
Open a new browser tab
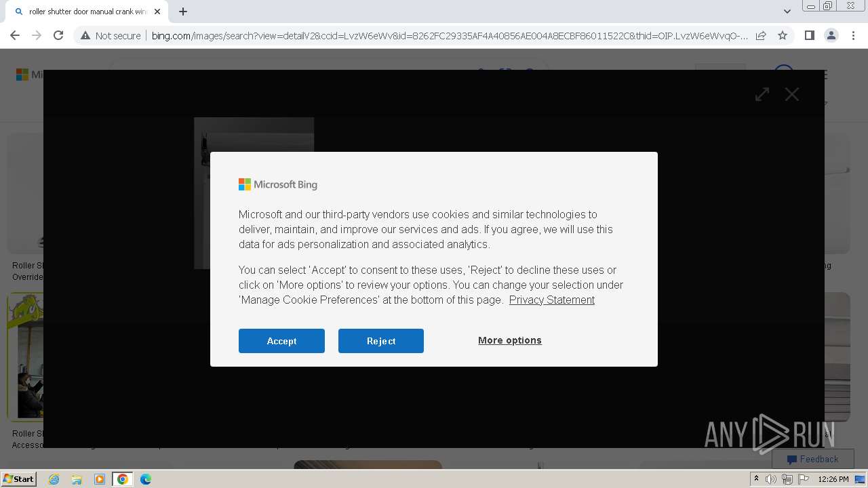[x=183, y=12]
